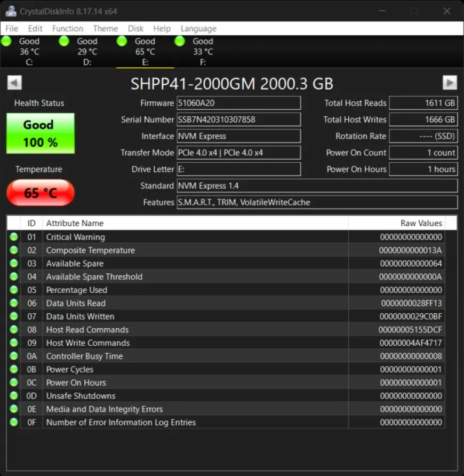
Task: Click status dot for Data Units Written
Action: (14, 316)
